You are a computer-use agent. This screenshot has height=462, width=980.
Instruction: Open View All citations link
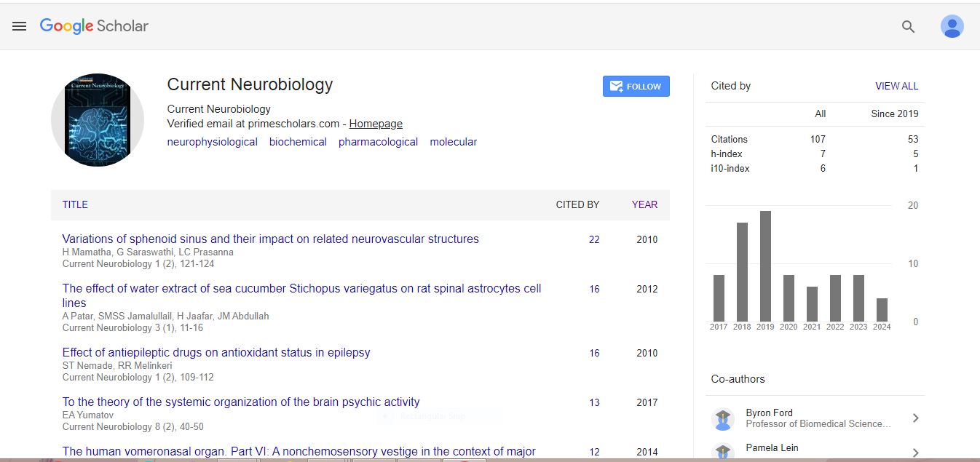coord(896,86)
